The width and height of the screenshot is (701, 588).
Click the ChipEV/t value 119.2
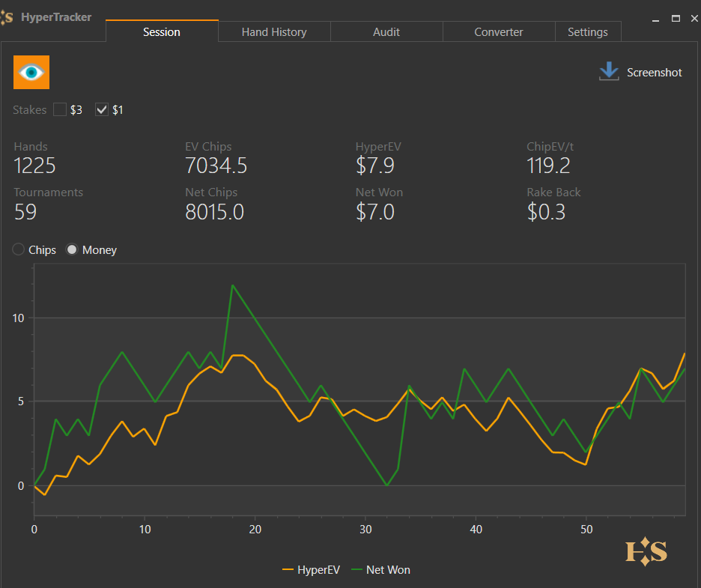point(548,166)
